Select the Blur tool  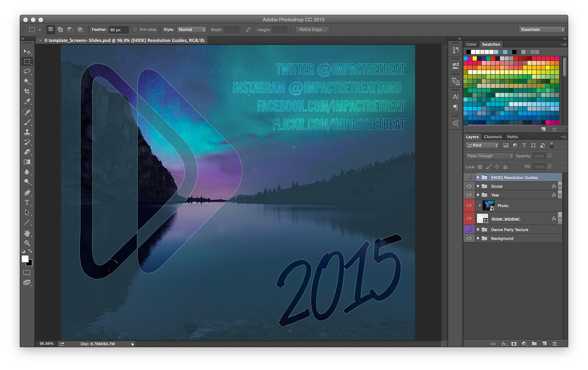pyautogui.click(x=27, y=172)
